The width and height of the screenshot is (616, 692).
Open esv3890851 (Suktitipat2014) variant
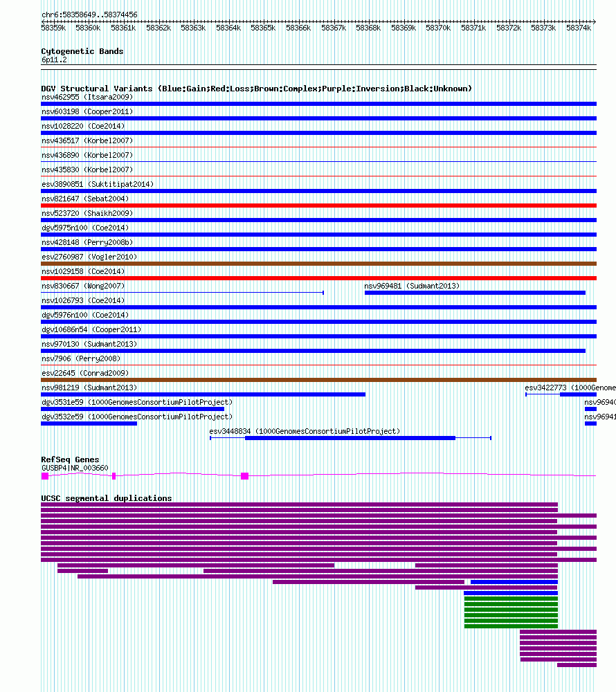point(98,185)
